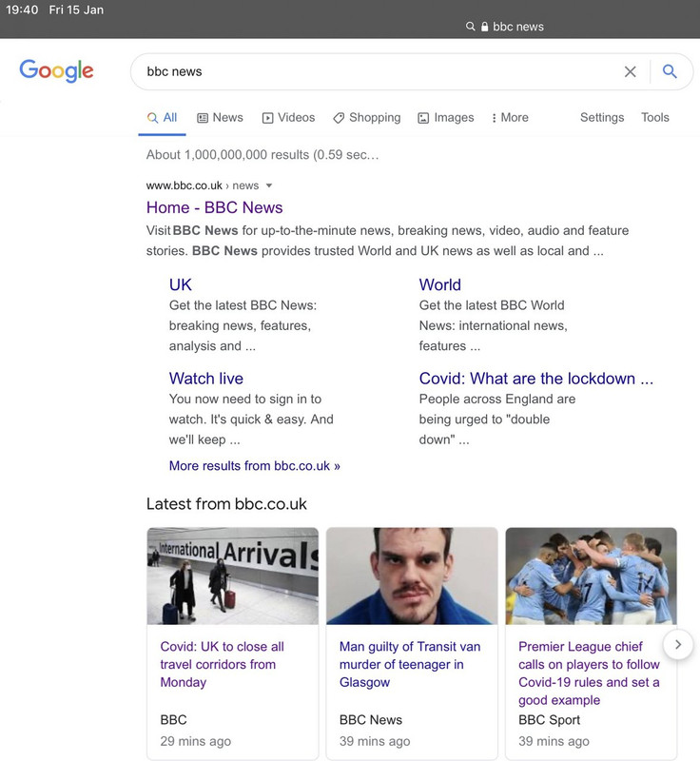Open the man's mugshot story thumbnail
Viewport: 700px width, 761px height.
(x=412, y=576)
